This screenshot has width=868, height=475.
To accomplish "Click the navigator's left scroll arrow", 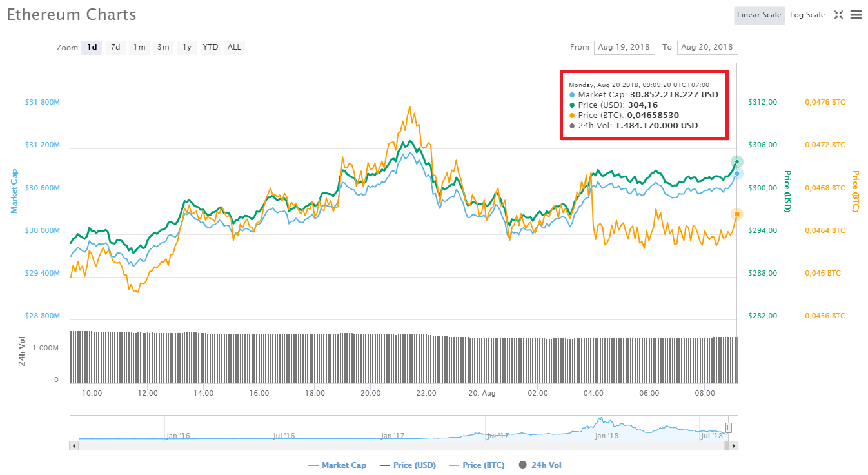I will [x=73, y=445].
